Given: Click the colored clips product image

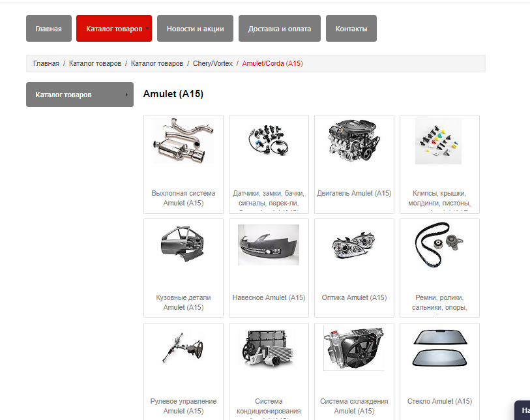Looking at the screenshot, I should pyautogui.click(x=438, y=141).
